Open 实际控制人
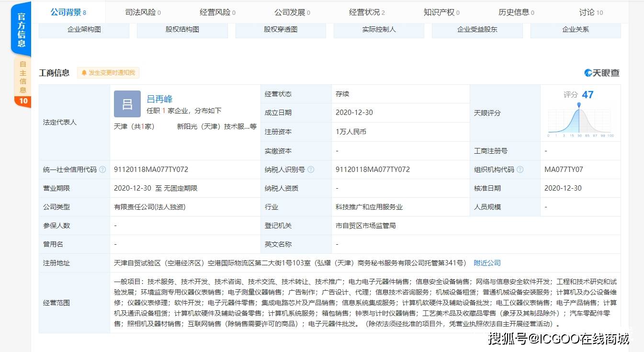644x352 pixels. coord(379,30)
